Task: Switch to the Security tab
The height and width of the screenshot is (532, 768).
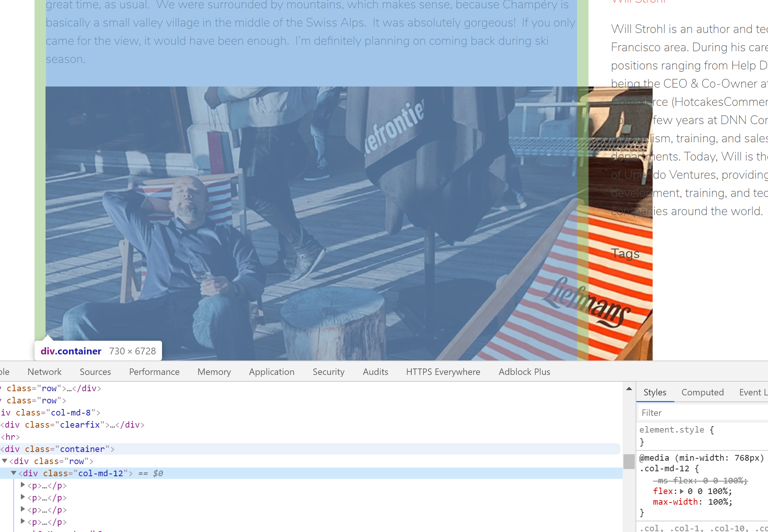Action: point(329,372)
